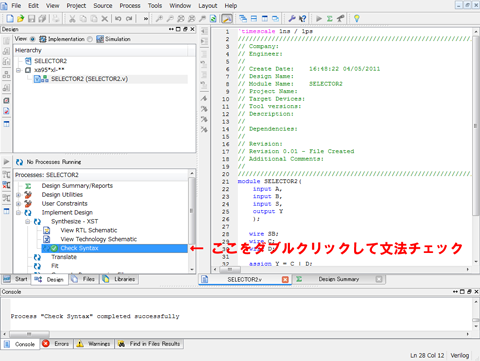The image size is (480, 361).
Task: Select the Implementation view radio button
Action: pyautogui.click(x=33, y=39)
